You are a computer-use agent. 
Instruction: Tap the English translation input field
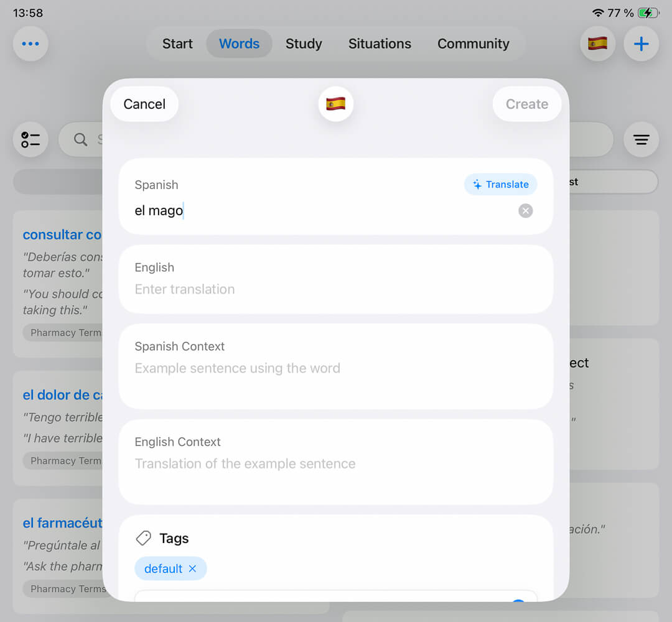click(336, 289)
